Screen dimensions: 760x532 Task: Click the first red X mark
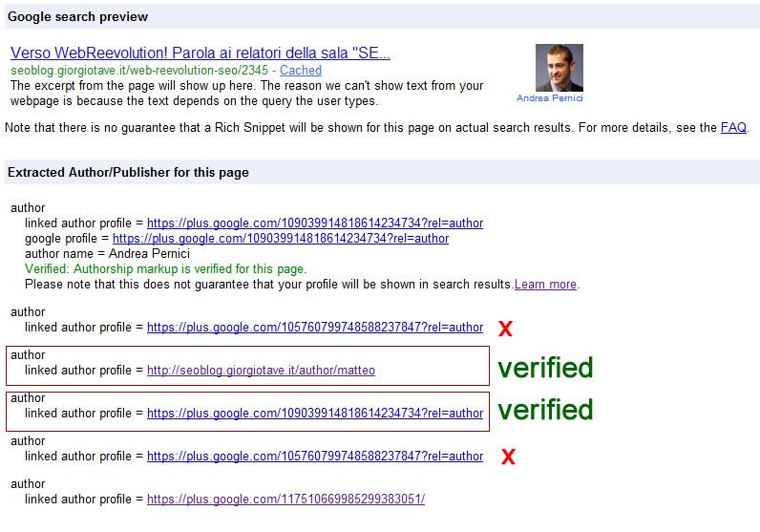tap(505, 329)
